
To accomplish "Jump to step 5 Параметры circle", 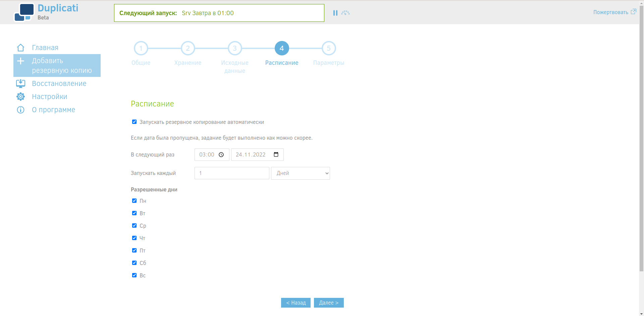I will coord(329,48).
